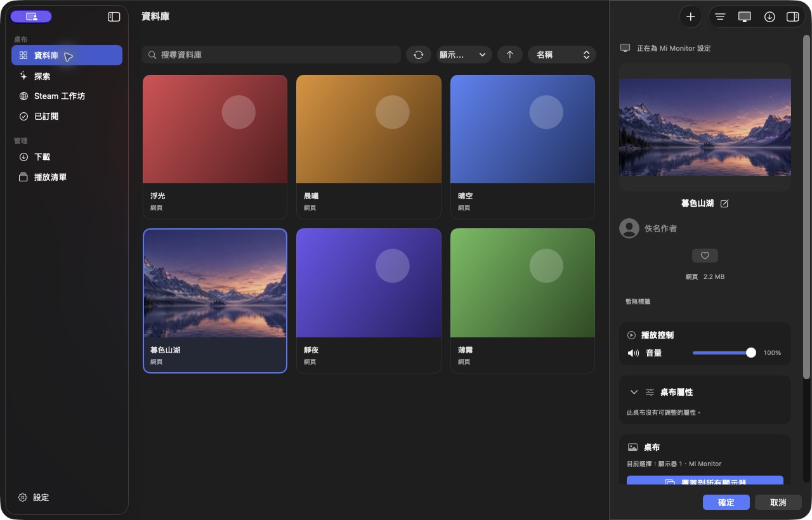Click the refresh icon beside the search field
Viewport: 812px width, 520px height.
click(419, 55)
